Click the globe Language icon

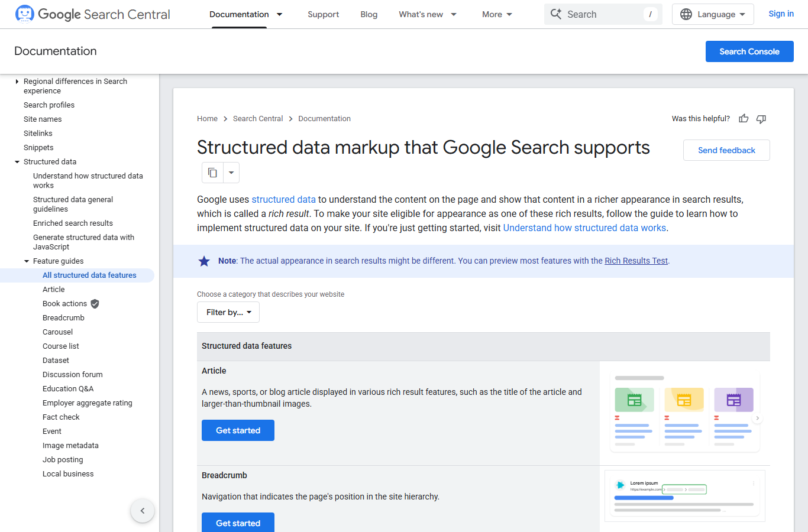pos(686,14)
